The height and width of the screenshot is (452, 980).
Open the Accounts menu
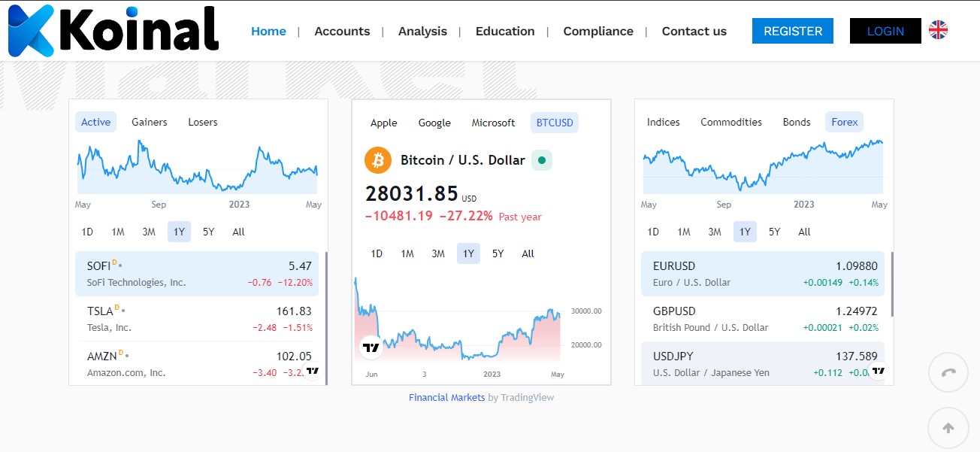click(342, 31)
